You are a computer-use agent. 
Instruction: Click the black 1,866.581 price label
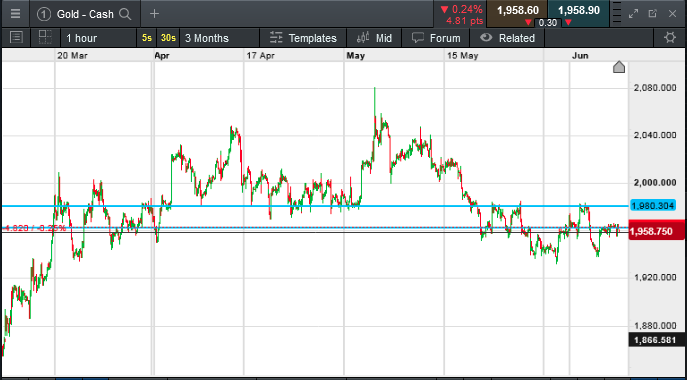point(657,340)
